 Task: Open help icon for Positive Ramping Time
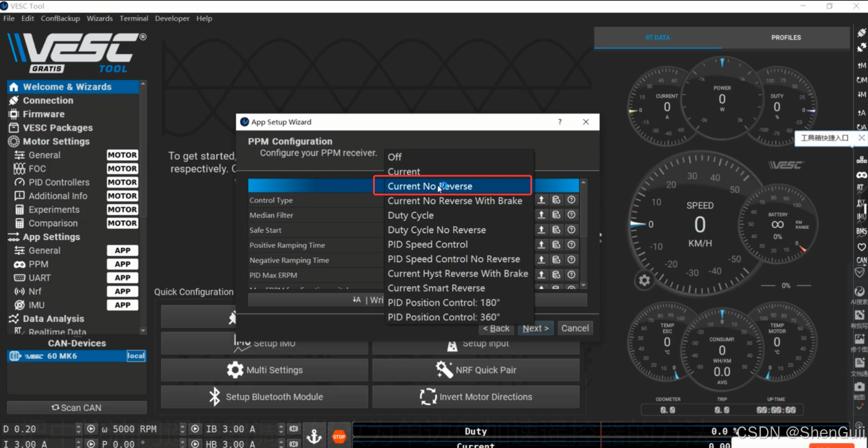(571, 244)
